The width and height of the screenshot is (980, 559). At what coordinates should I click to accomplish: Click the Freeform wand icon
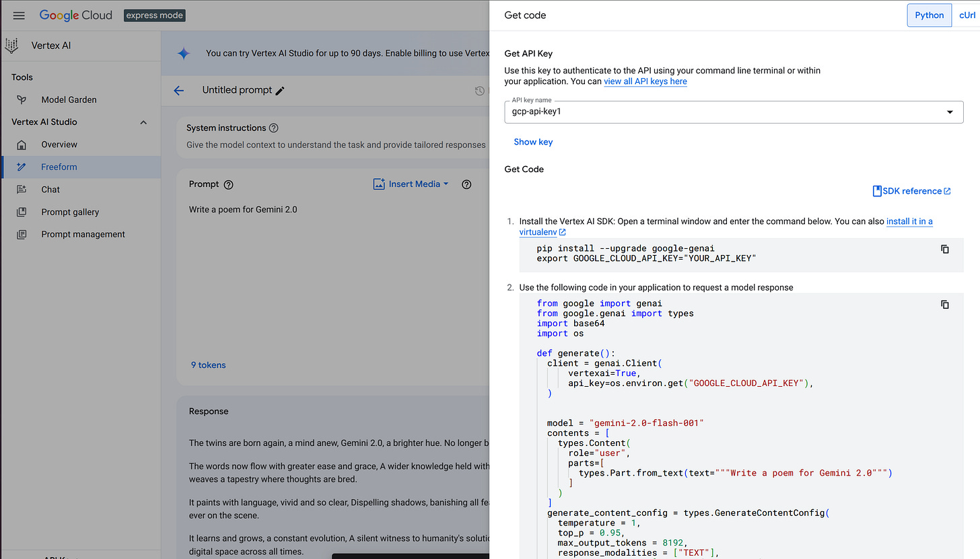click(x=22, y=167)
